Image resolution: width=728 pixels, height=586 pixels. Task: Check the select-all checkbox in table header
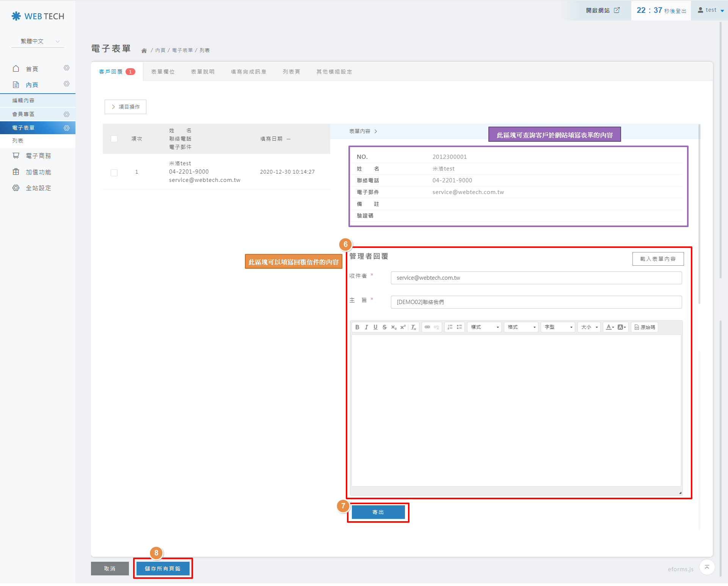point(114,139)
